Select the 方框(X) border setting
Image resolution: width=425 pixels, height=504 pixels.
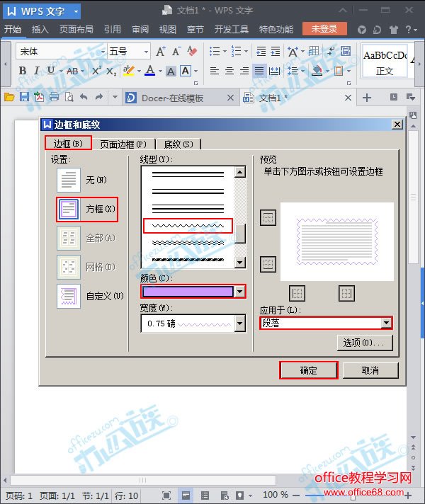pyautogui.click(x=87, y=210)
